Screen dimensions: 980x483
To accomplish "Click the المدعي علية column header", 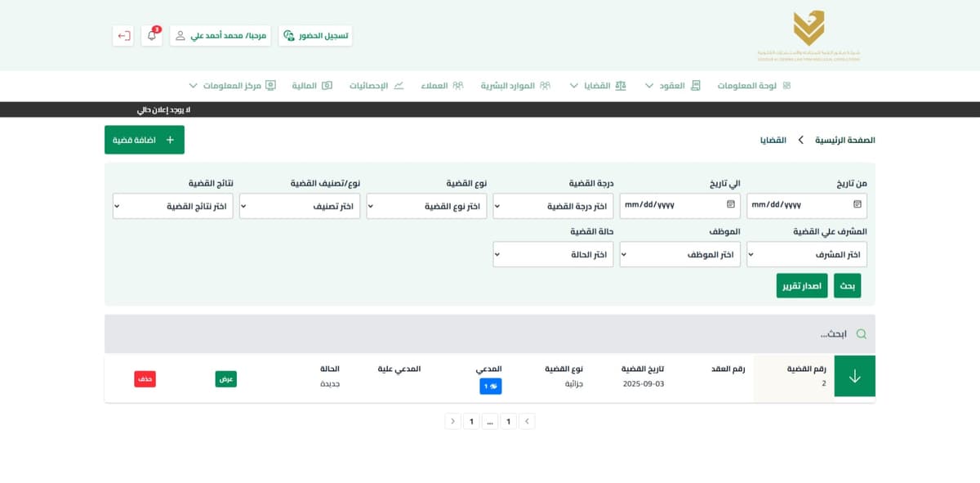I will pos(399,369).
